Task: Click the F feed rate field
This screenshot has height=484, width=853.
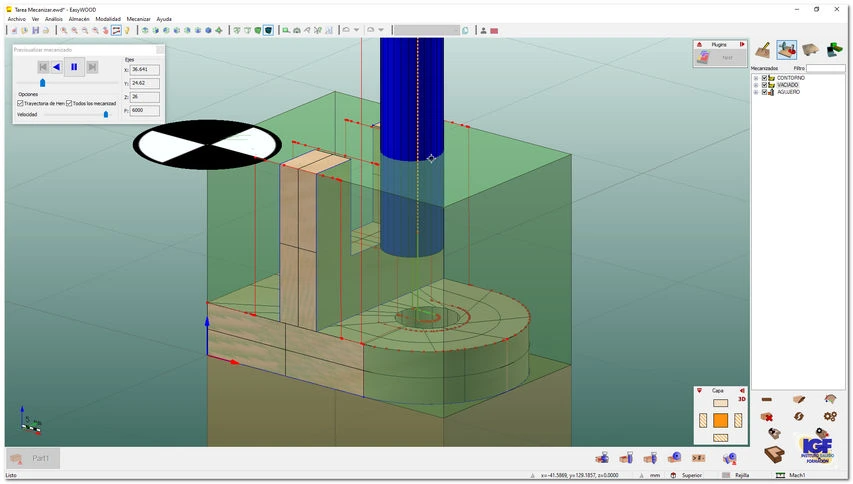Action: (145, 110)
